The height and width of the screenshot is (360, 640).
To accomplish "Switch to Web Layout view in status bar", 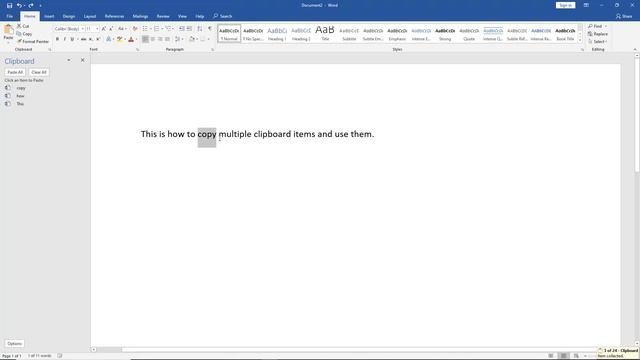I will click(576, 356).
